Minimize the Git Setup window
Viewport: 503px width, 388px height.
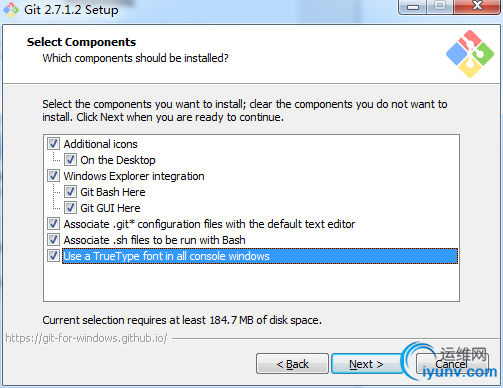pos(413,7)
